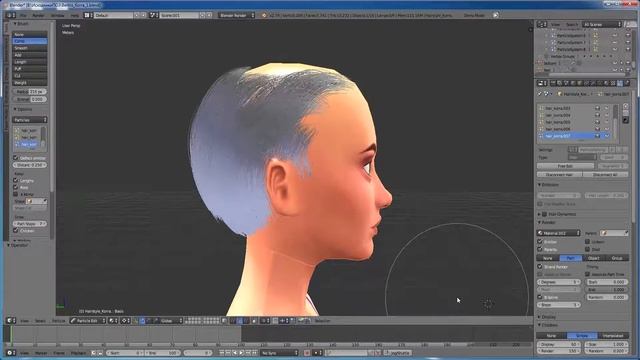This screenshot has height=360, width=640.
Task: Toggle render visibility of hair_korra.003
Action: point(598,109)
